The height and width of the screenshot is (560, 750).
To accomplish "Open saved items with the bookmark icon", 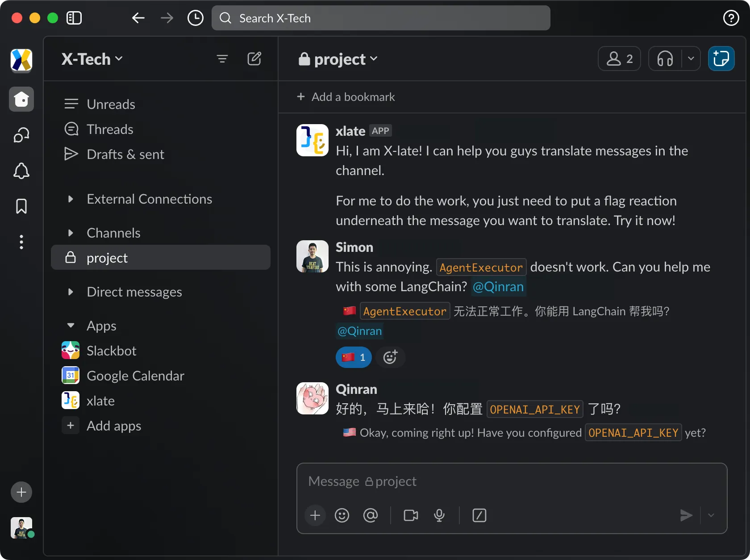I will [21, 206].
